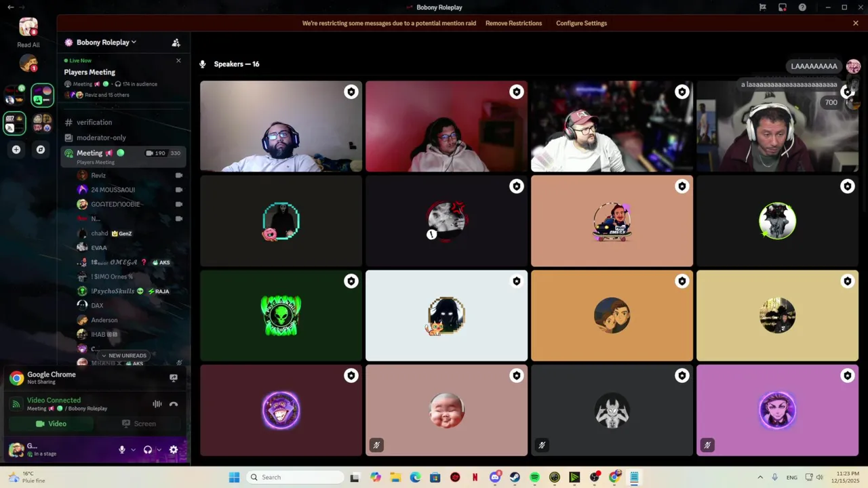The width and height of the screenshot is (868, 488).
Task: Dismiss the mention raid warning banner
Action: [856, 23]
